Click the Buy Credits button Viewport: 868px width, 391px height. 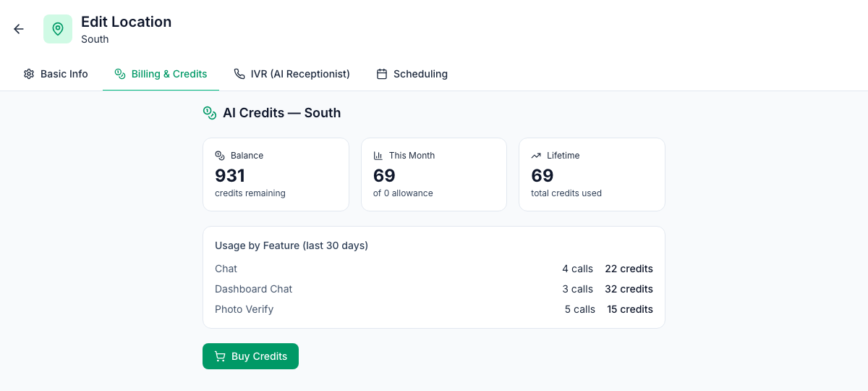250,356
